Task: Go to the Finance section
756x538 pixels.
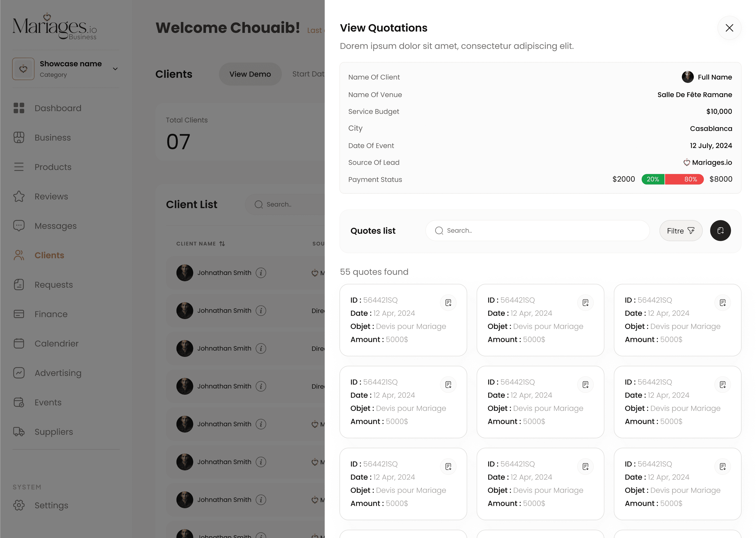Action: [x=51, y=314]
